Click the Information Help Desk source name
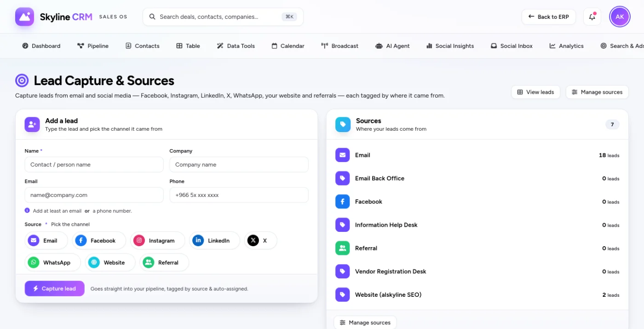The image size is (644, 329). [x=386, y=225]
